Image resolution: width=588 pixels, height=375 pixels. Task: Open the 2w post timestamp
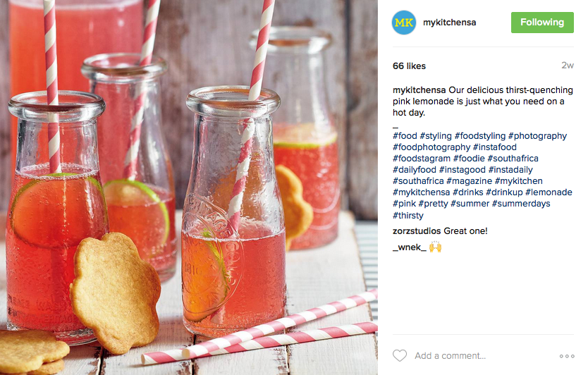point(568,66)
